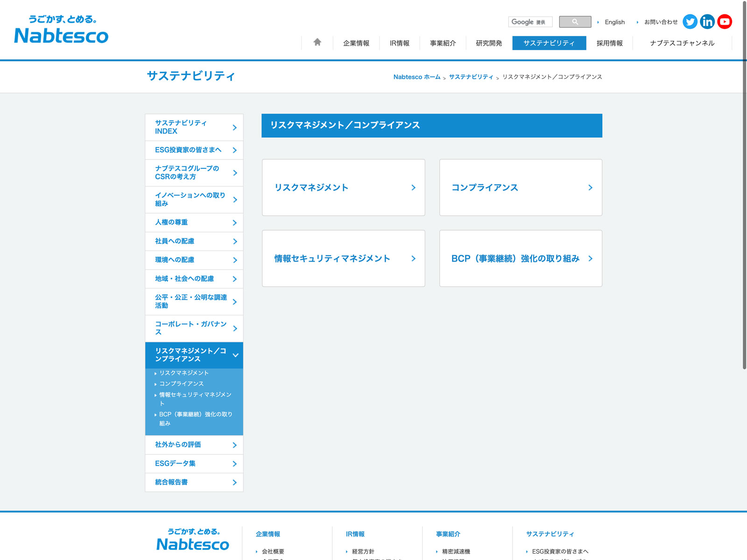Viewport: 747px width, 560px height.
Task: Open the IR情報 menu item
Action: coord(400,43)
